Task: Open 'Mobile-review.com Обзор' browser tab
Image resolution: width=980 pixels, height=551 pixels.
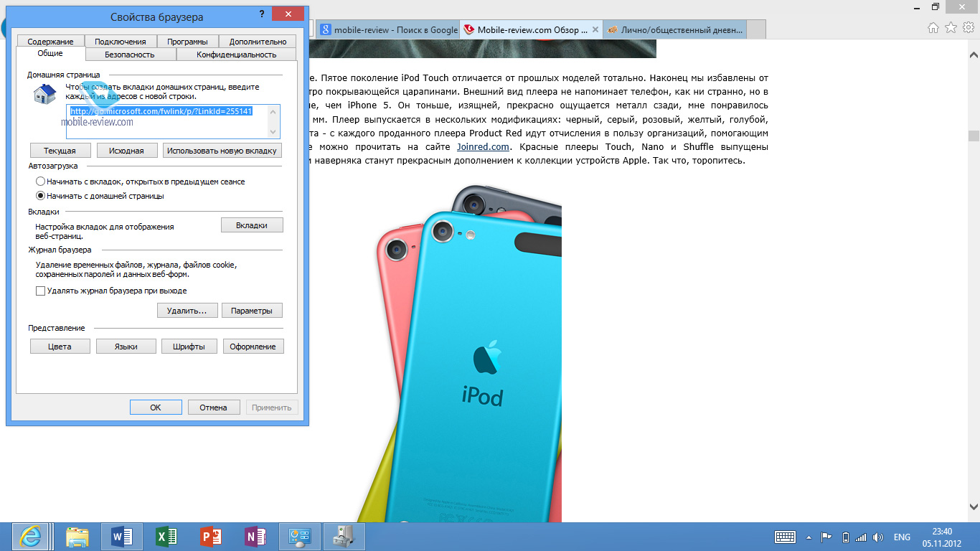Action: coord(531,29)
